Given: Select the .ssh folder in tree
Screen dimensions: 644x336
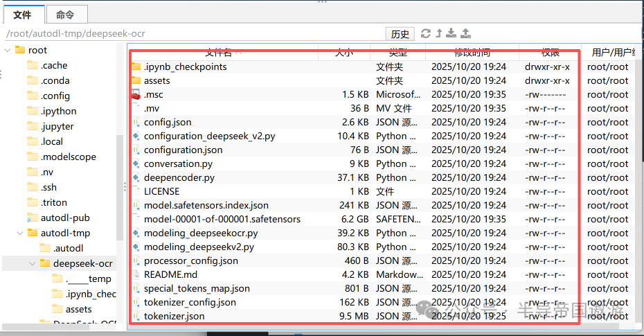Looking at the screenshot, I should pos(48,187).
